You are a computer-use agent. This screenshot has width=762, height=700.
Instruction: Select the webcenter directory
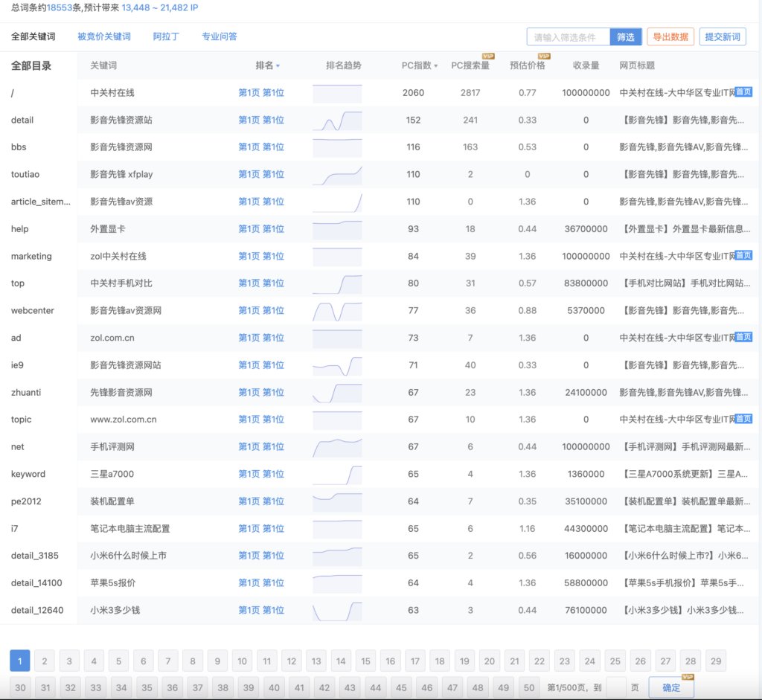pyautogui.click(x=33, y=310)
